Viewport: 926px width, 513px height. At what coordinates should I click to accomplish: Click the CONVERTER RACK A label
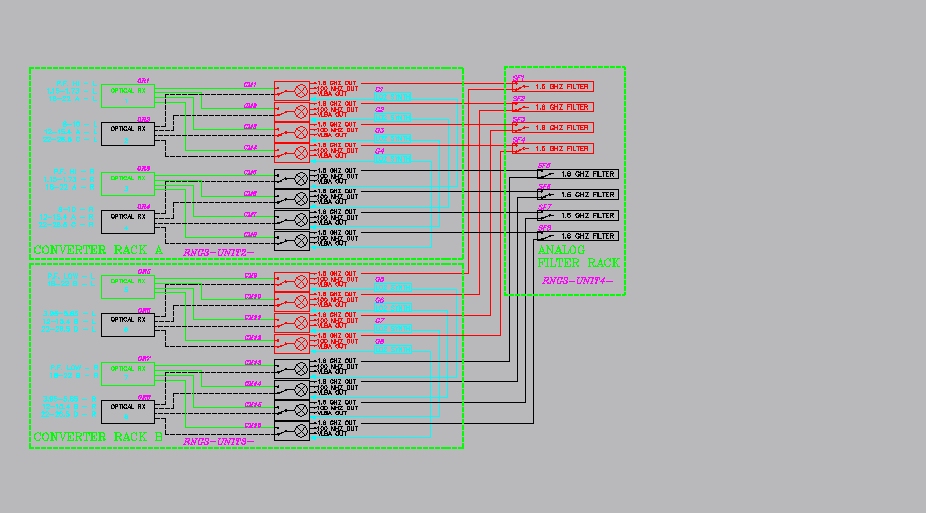98,250
